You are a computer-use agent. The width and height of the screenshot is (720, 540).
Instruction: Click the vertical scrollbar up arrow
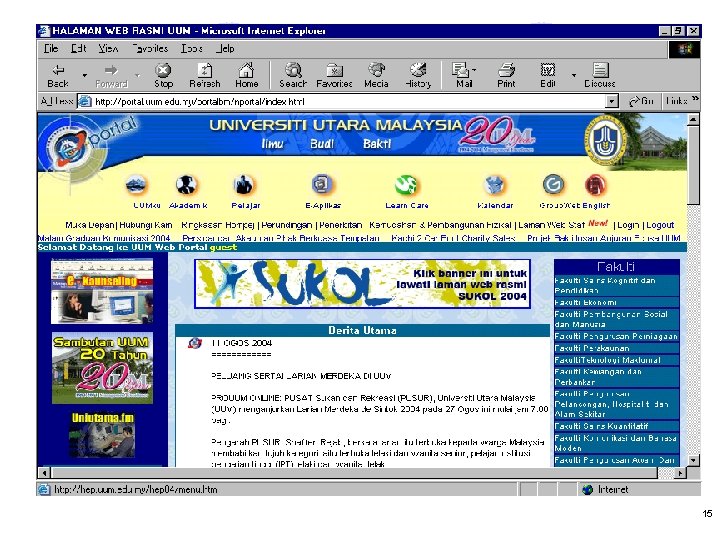point(693,120)
